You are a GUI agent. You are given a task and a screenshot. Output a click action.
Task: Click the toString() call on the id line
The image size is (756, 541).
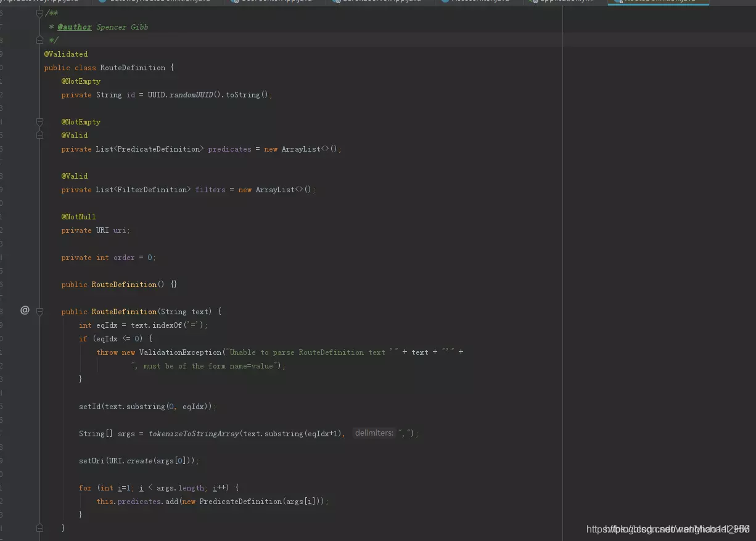(x=247, y=95)
